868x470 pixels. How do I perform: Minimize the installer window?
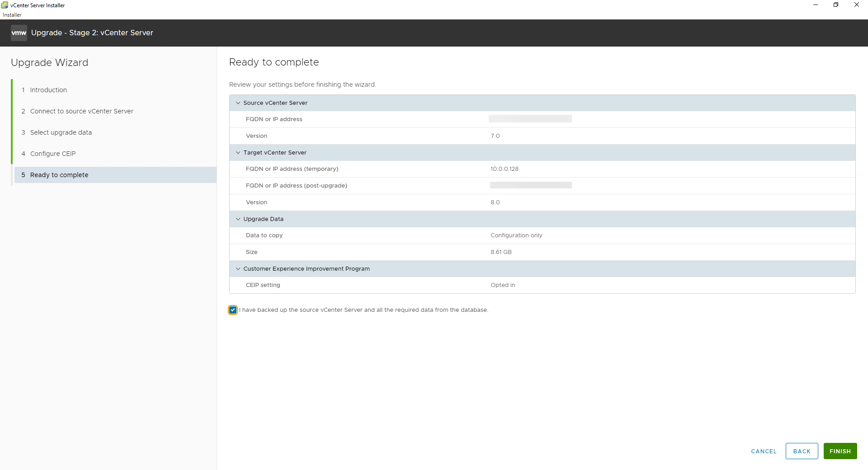816,5
